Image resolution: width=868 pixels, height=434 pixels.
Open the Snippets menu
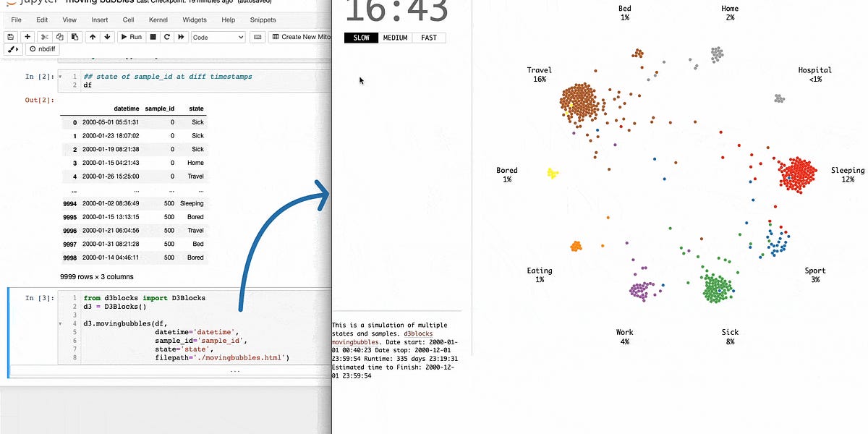263,20
